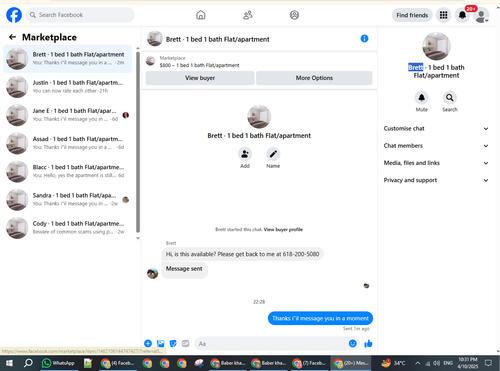Open WhatsApp from the taskbar
The width and height of the screenshot is (500, 371).
58,363
